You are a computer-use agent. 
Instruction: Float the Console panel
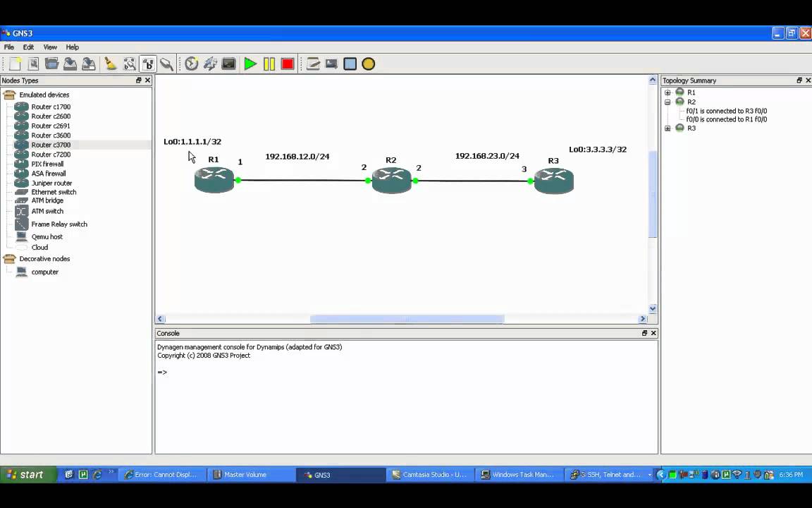[x=644, y=333]
